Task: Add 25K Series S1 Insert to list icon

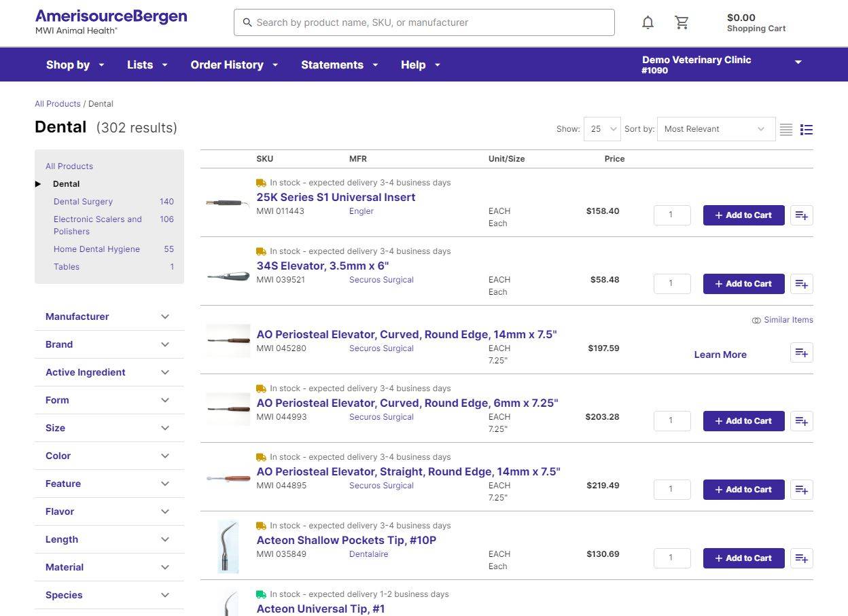Action: (802, 215)
